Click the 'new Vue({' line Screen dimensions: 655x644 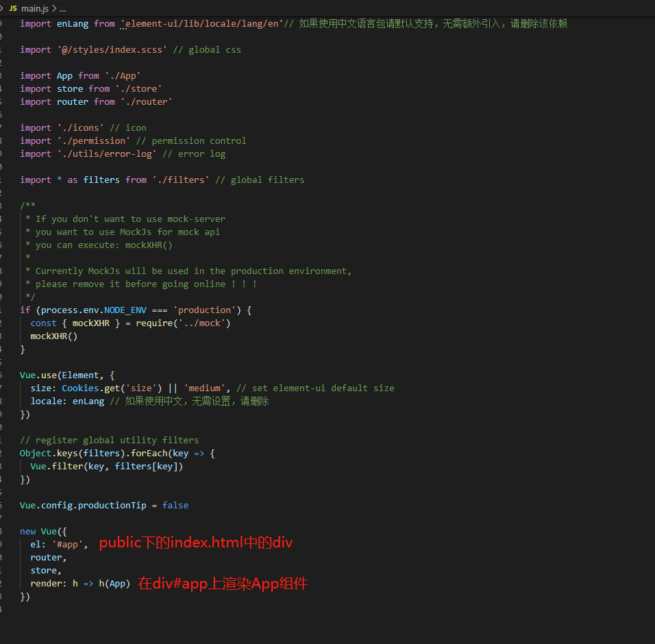[43, 531]
